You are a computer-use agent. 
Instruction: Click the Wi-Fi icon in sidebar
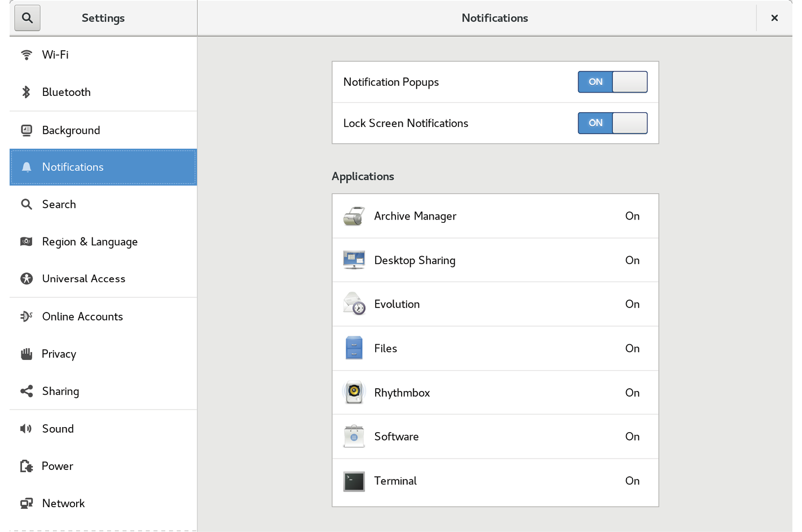(x=26, y=55)
